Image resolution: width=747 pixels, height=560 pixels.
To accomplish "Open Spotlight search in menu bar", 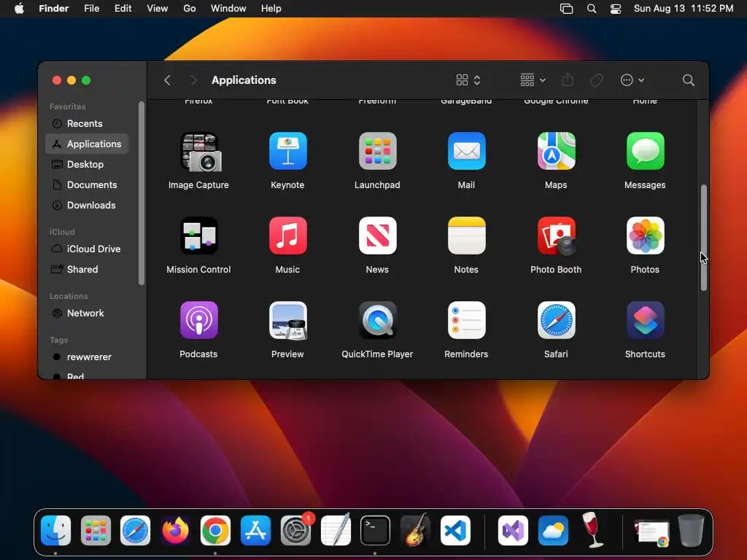I will 591,9.
